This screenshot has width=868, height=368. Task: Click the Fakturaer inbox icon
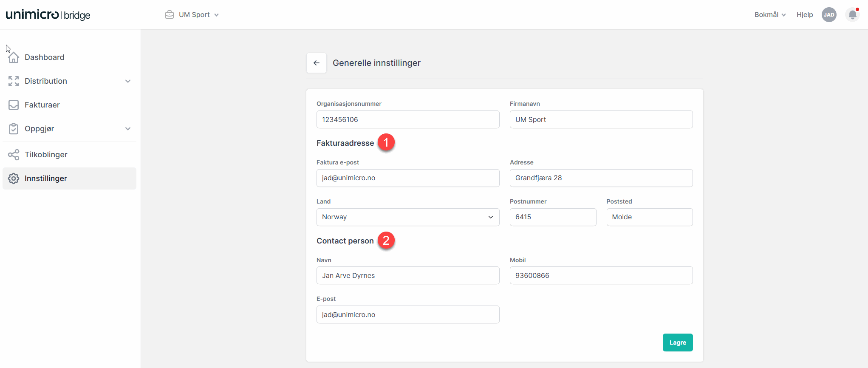click(14, 105)
